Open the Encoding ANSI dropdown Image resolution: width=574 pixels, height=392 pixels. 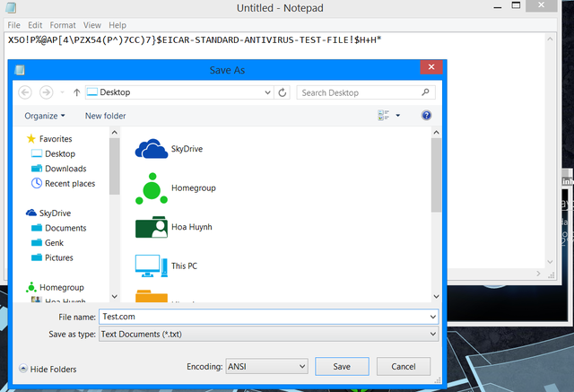pos(267,366)
